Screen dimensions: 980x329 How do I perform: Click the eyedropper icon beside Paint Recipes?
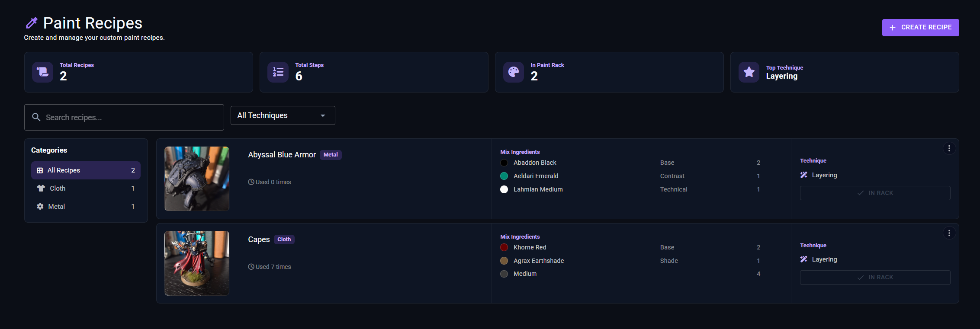pos(32,23)
